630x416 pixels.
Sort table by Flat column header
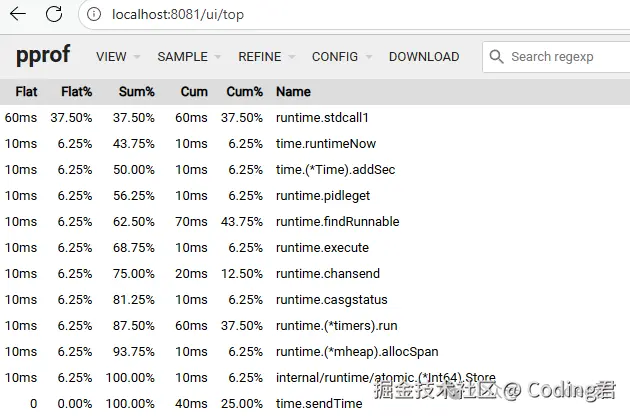[x=26, y=91]
